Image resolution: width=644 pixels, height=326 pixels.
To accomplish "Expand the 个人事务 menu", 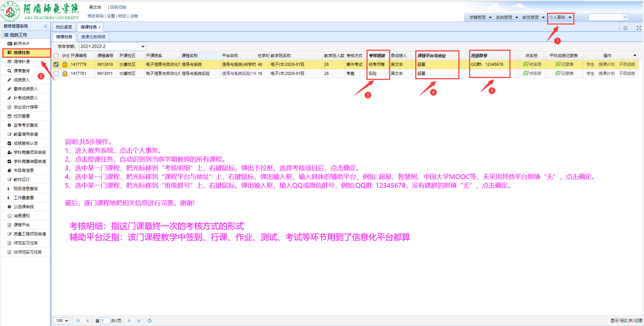I will pos(560,17).
